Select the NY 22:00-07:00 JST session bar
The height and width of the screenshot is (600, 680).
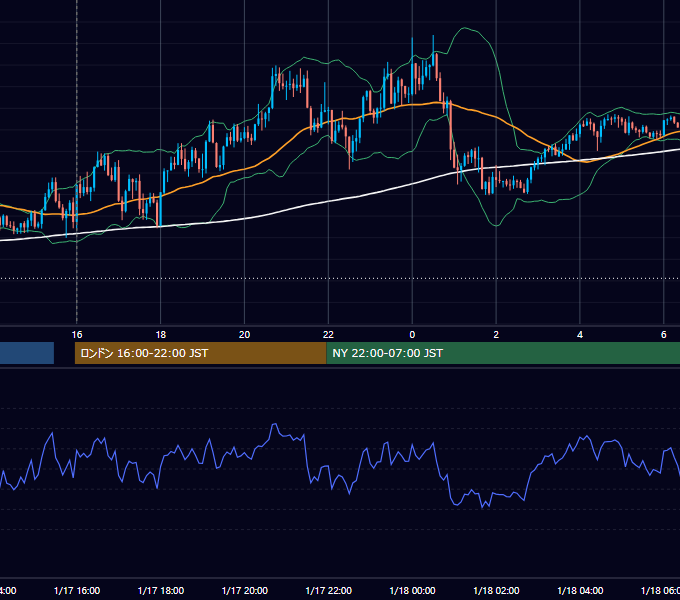pos(503,353)
